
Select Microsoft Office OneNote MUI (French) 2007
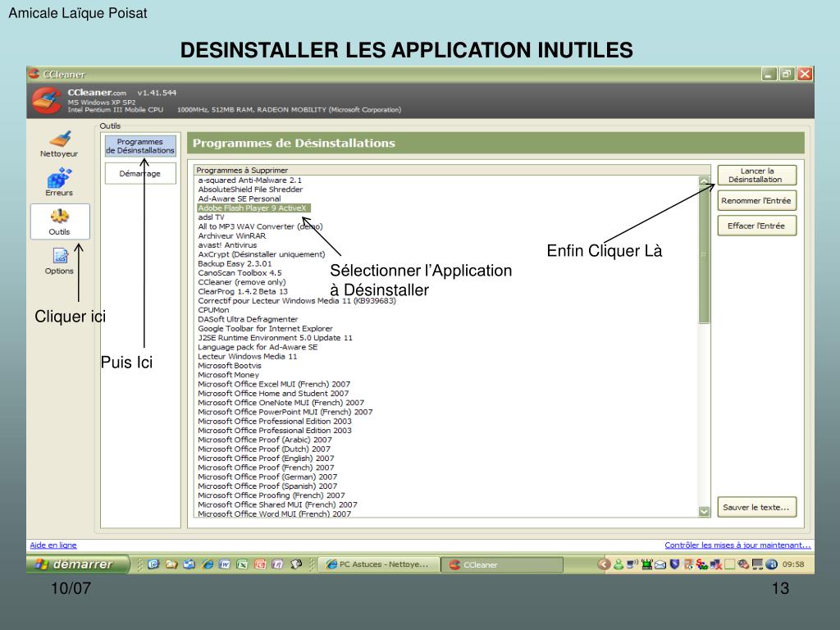tap(281, 402)
